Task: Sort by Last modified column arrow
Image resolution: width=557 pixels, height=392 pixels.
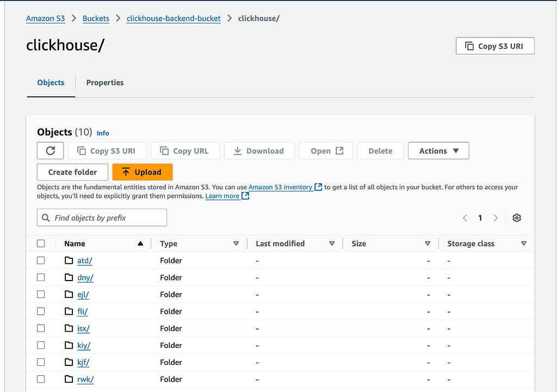Action: (332, 244)
